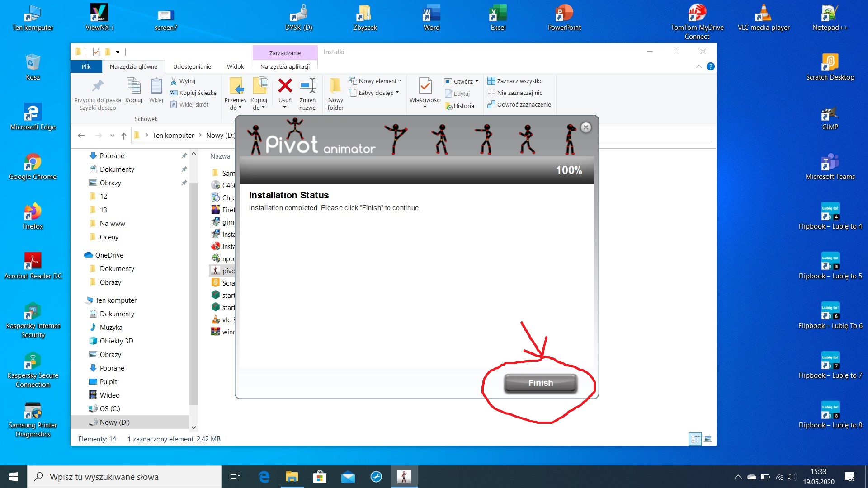The height and width of the screenshot is (488, 868).
Task: Open Explorer help question mark icon
Action: pos(710,66)
